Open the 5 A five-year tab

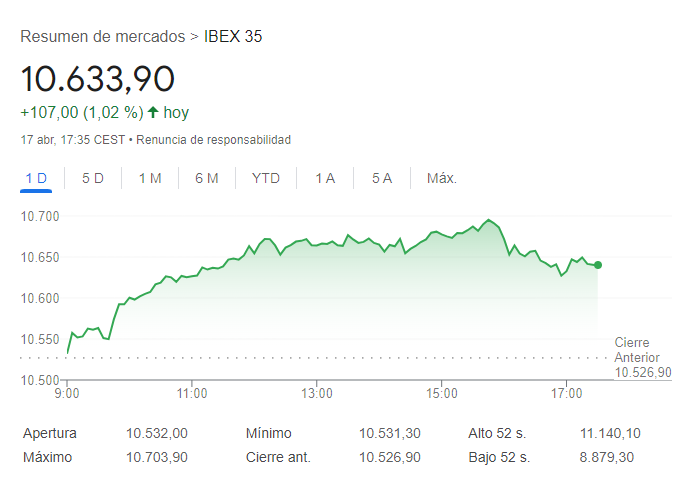(x=382, y=178)
